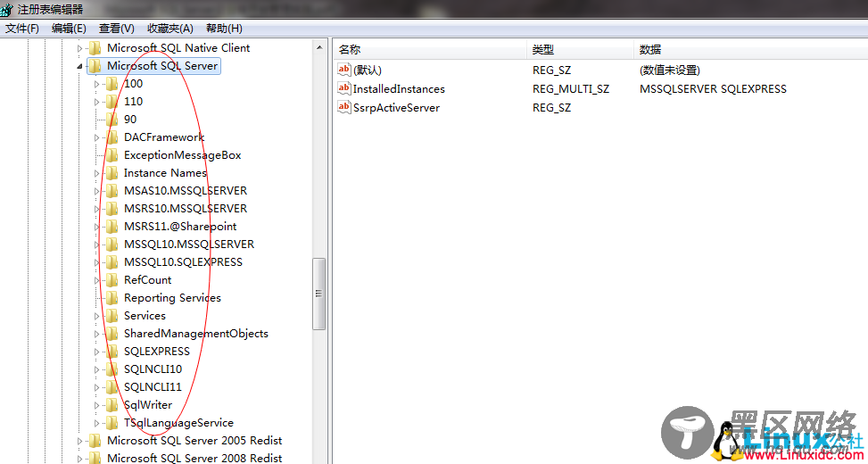Click the Microsoft SQL Server folder icon
868x464 pixels.
[95, 66]
